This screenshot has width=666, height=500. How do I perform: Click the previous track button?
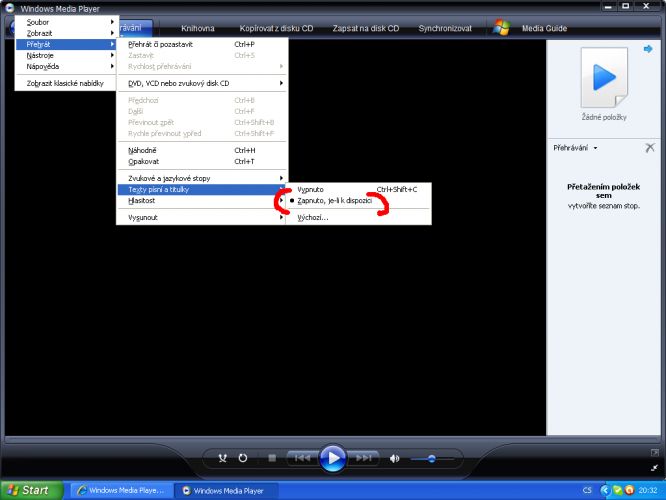pyautogui.click(x=302, y=458)
